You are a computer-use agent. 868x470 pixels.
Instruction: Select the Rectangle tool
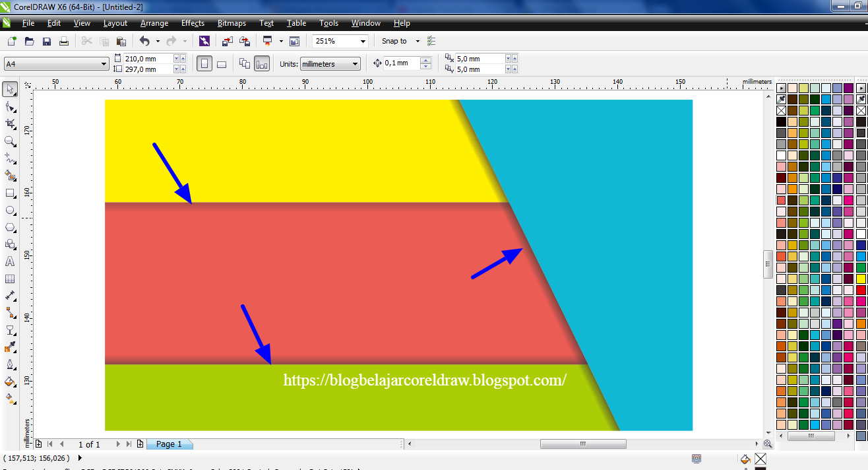pos(9,193)
